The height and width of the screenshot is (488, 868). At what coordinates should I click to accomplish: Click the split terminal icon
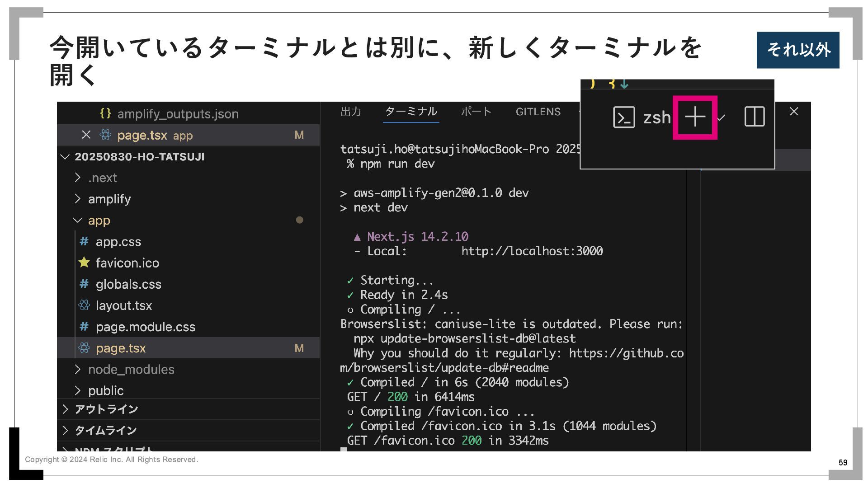point(755,117)
